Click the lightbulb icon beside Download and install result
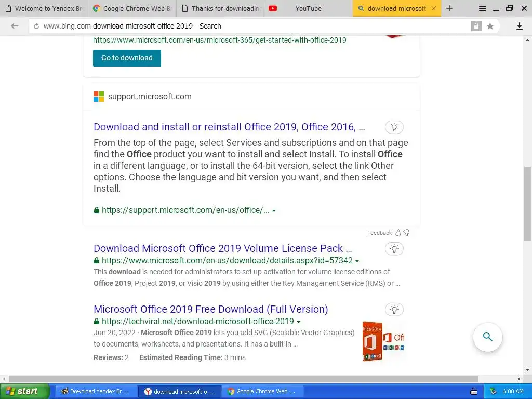This screenshot has width=532, height=399. coord(394,127)
